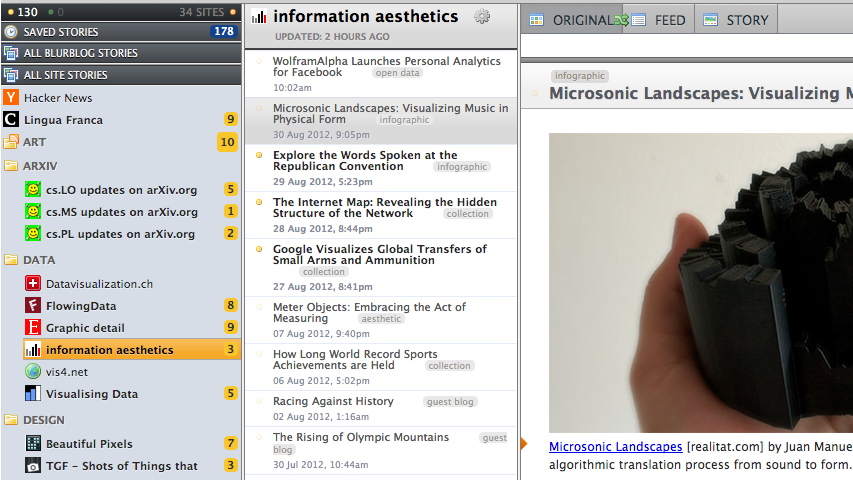The width and height of the screenshot is (853, 480).
Task: Click open data tag on WolframAlpha story
Action: [397, 73]
